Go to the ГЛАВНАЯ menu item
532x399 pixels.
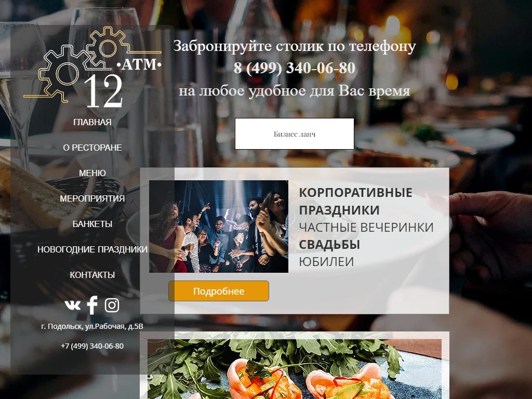92,122
